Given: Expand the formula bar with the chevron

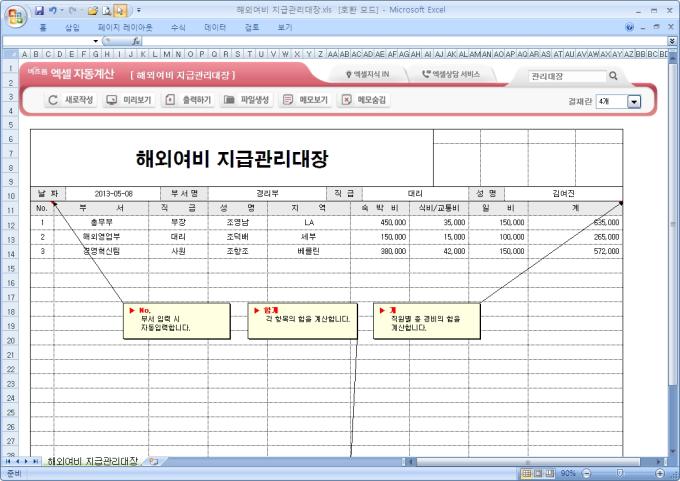Looking at the screenshot, I should (x=672, y=41).
